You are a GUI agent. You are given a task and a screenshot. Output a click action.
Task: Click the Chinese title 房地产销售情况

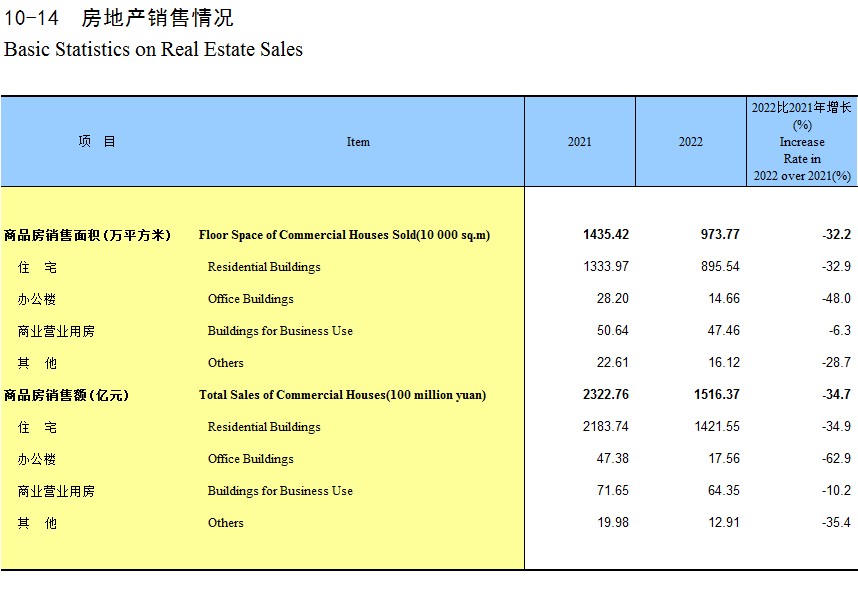tap(157, 18)
